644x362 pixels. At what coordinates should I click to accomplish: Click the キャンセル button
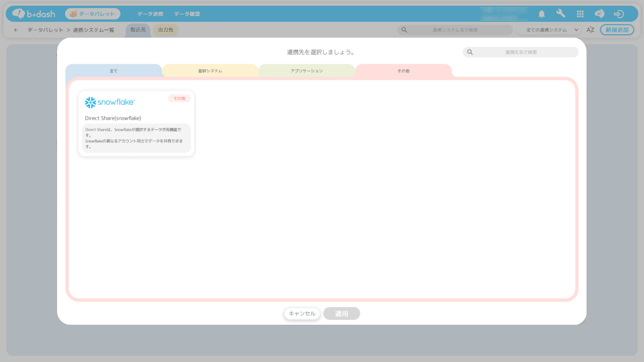click(x=302, y=314)
